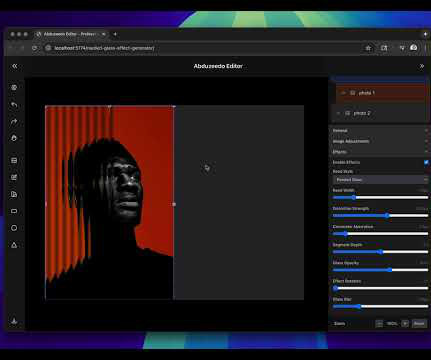Viewport: 431px width, 360px height.
Task: Toggle the Enable Effects checkbox
Action: [426, 162]
